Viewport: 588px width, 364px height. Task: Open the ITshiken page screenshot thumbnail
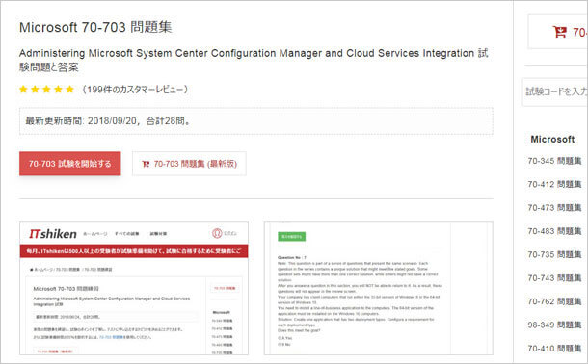[x=134, y=288]
